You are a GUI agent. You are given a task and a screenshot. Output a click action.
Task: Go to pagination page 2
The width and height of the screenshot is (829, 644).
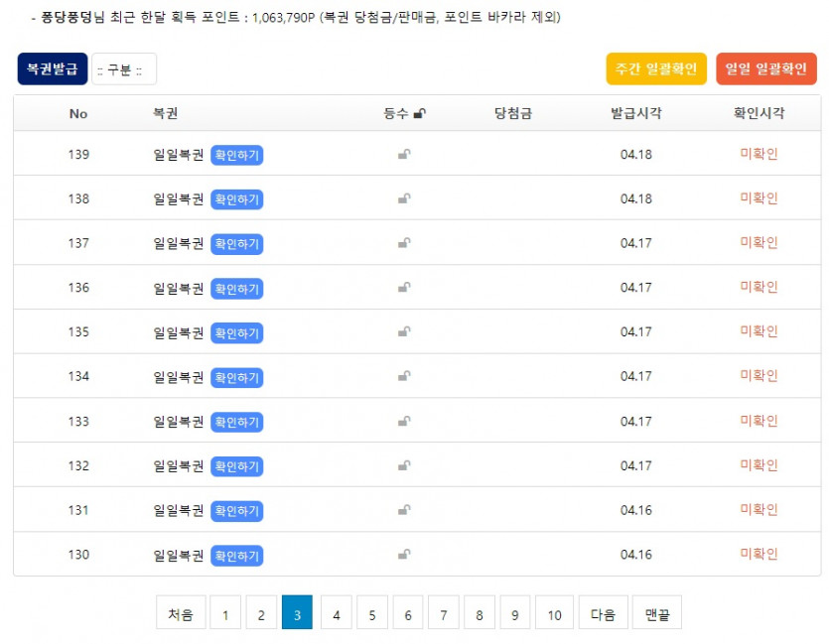click(261, 612)
